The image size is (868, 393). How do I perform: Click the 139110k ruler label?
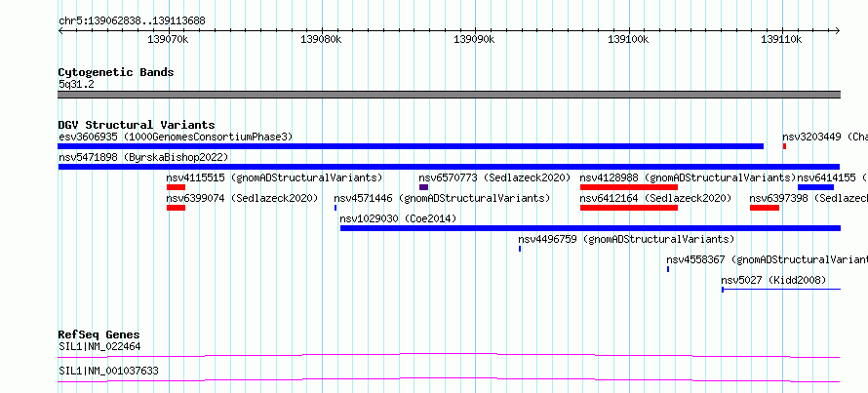pos(781,40)
